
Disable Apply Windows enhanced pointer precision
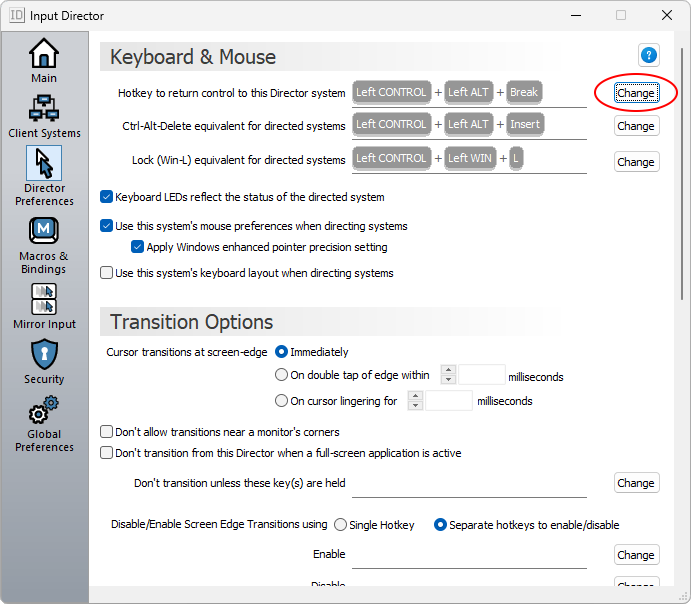138,247
